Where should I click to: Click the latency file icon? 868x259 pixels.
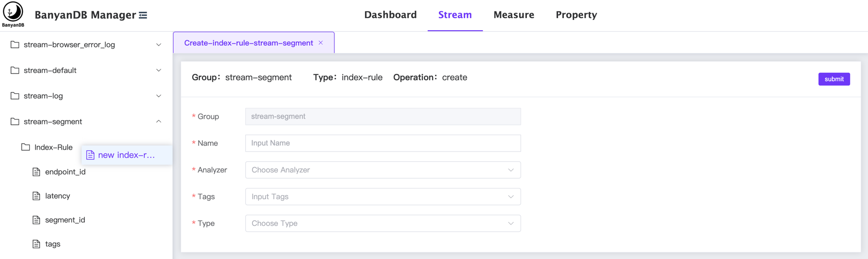(x=36, y=196)
